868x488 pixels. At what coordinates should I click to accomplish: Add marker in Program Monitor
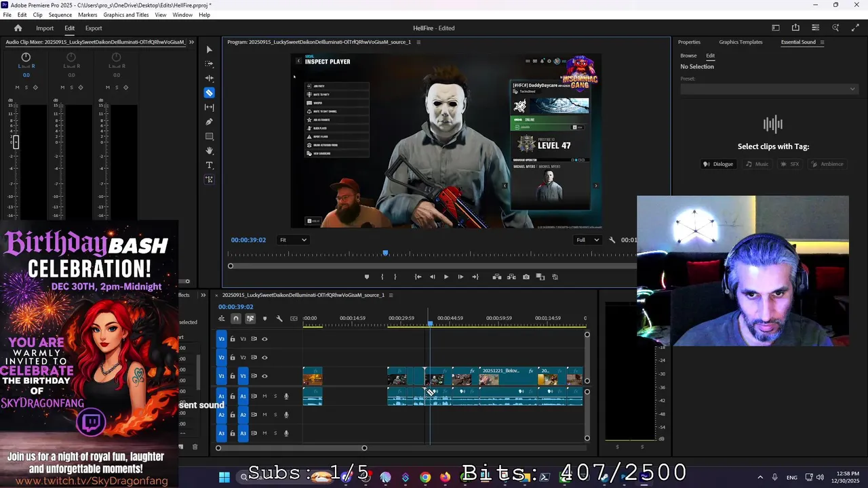367,277
